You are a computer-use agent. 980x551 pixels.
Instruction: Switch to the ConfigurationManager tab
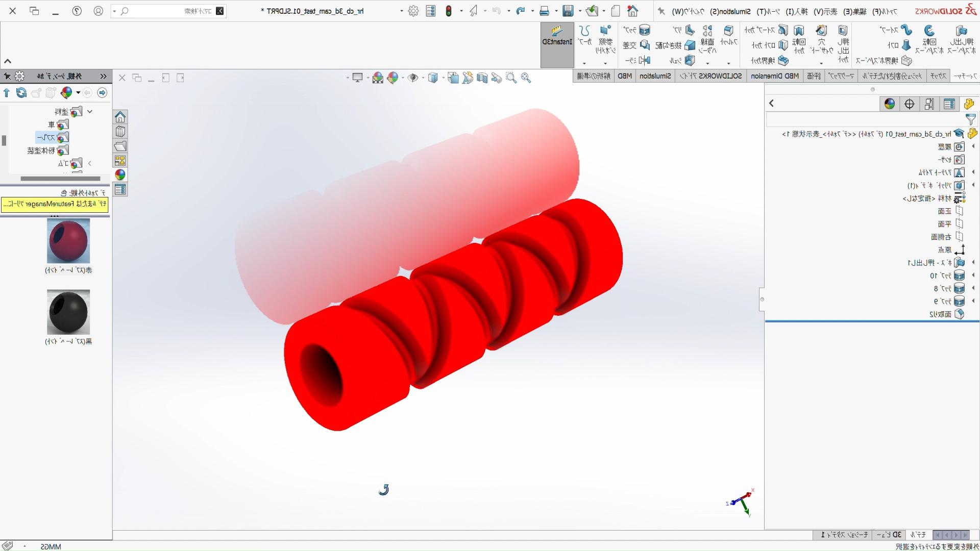929,104
